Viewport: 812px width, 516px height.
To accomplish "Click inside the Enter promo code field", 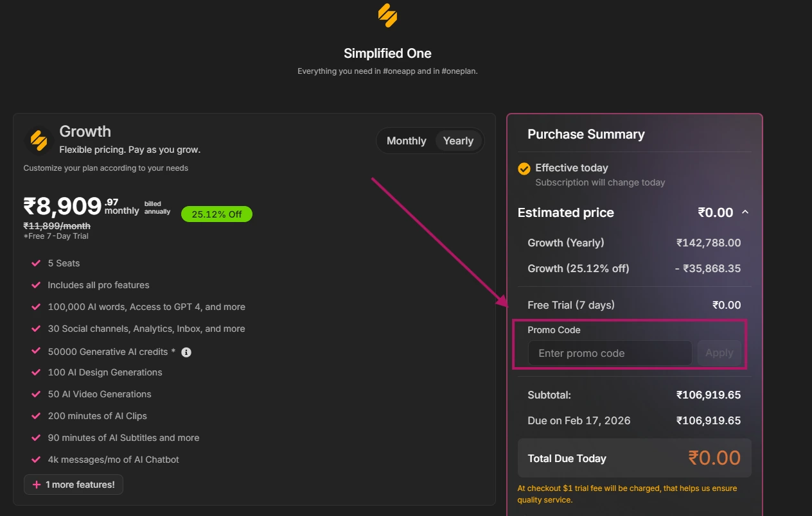I will pos(609,352).
